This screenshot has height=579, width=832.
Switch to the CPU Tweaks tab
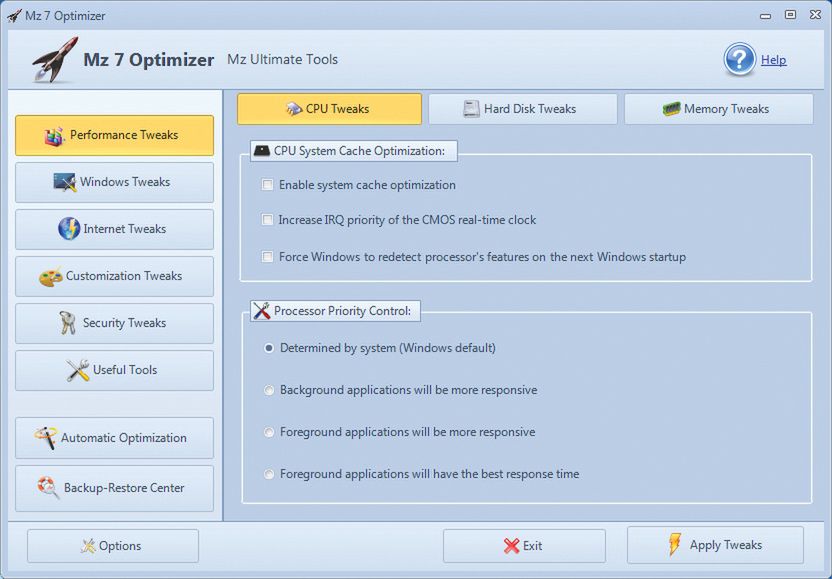[330, 109]
